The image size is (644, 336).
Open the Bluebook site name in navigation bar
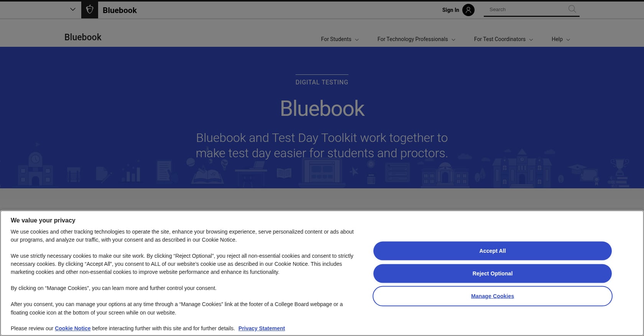click(x=83, y=37)
